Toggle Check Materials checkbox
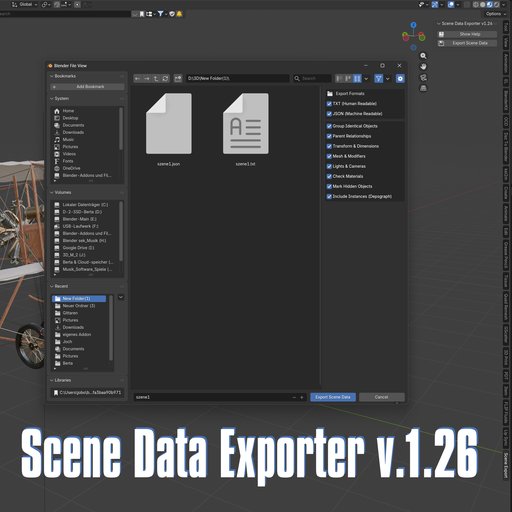This screenshot has height=512, width=512. pyautogui.click(x=329, y=176)
